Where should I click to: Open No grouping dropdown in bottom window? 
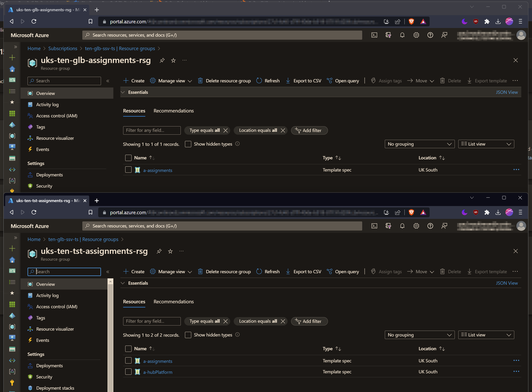[419, 335]
